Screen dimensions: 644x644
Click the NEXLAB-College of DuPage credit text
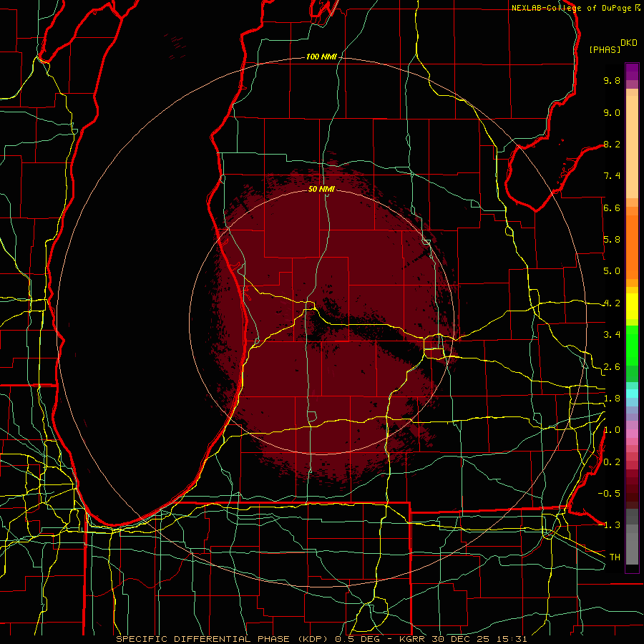(572, 8)
